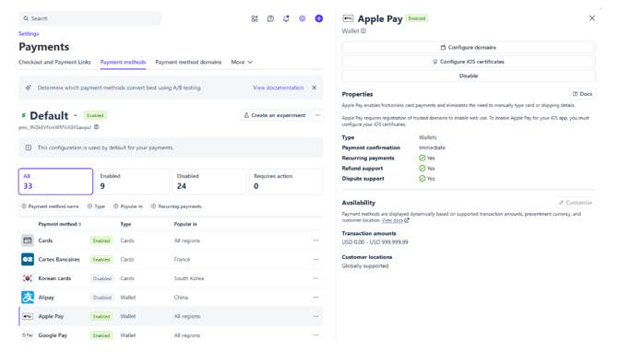Open Docs button in Properties
This screenshot has width=618, height=364.
pos(583,94)
